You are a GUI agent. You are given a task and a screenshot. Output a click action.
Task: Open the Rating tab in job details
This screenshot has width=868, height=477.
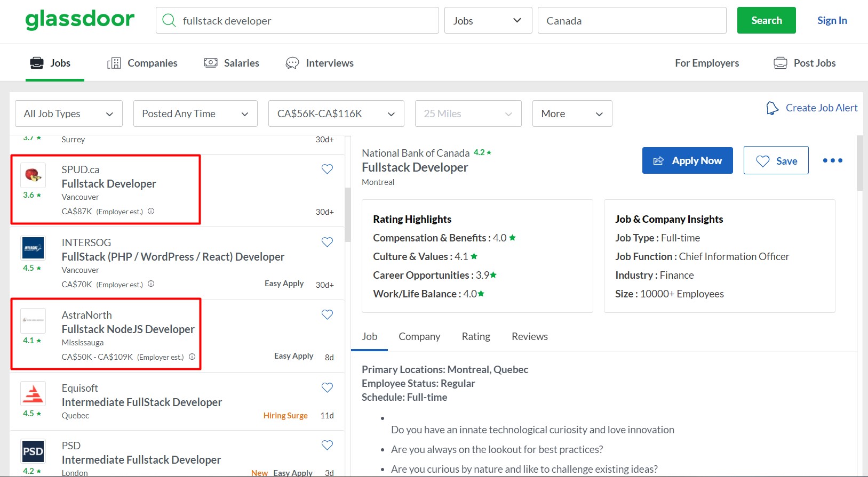476,336
